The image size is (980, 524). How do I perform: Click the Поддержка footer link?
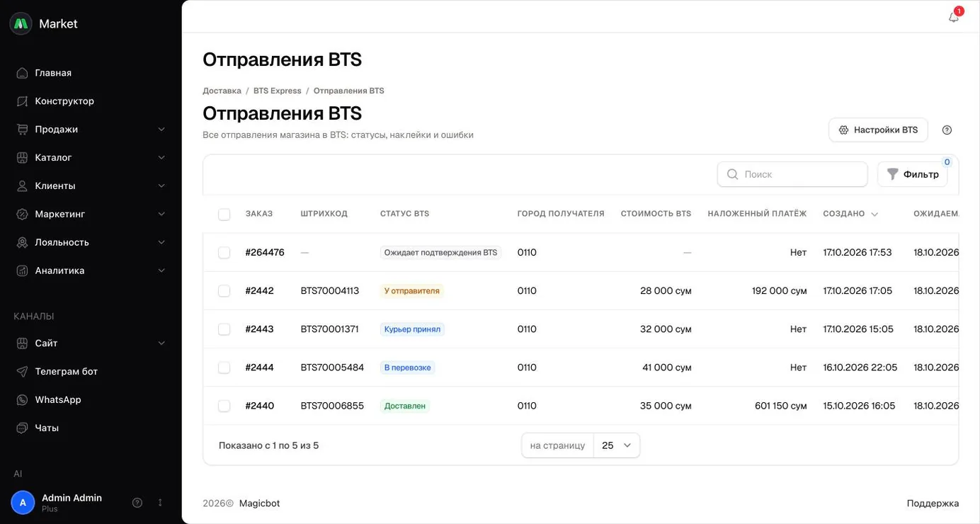(933, 503)
